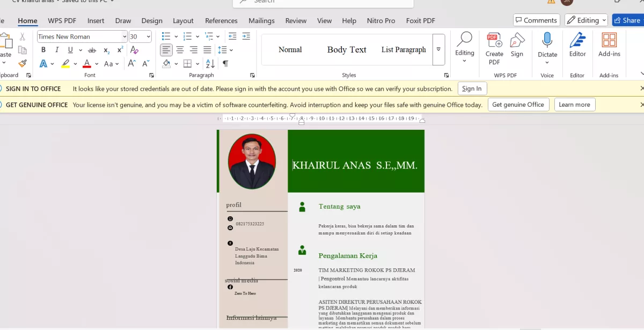Open the Editing mode dropdown near Share
Image resolution: width=644 pixels, height=330 pixels.
586,20
